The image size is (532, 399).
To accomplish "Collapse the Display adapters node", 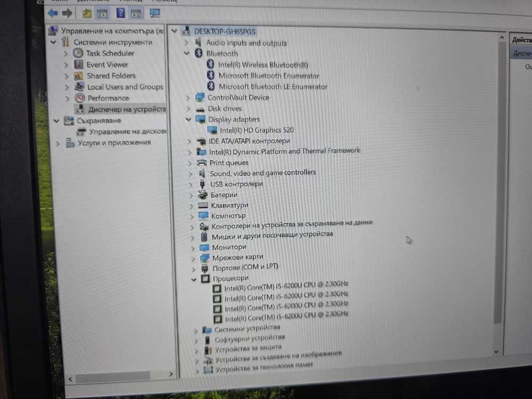I will tap(188, 119).
